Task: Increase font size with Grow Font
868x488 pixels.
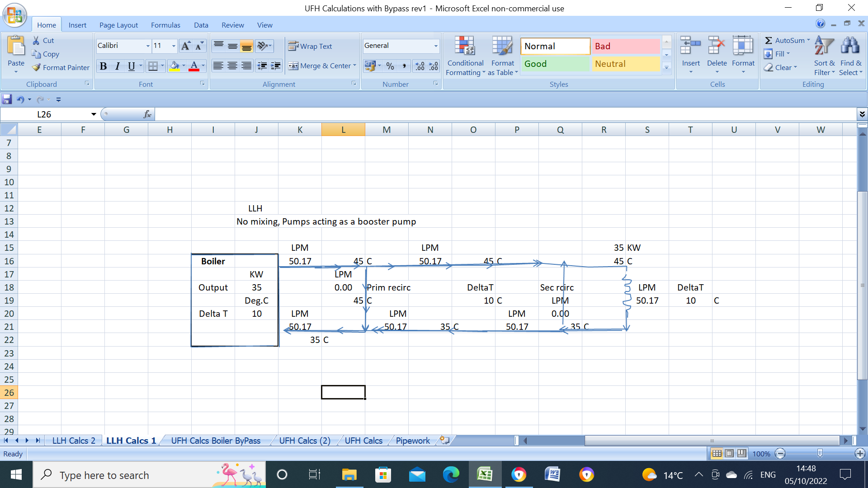Action: click(185, 46)
